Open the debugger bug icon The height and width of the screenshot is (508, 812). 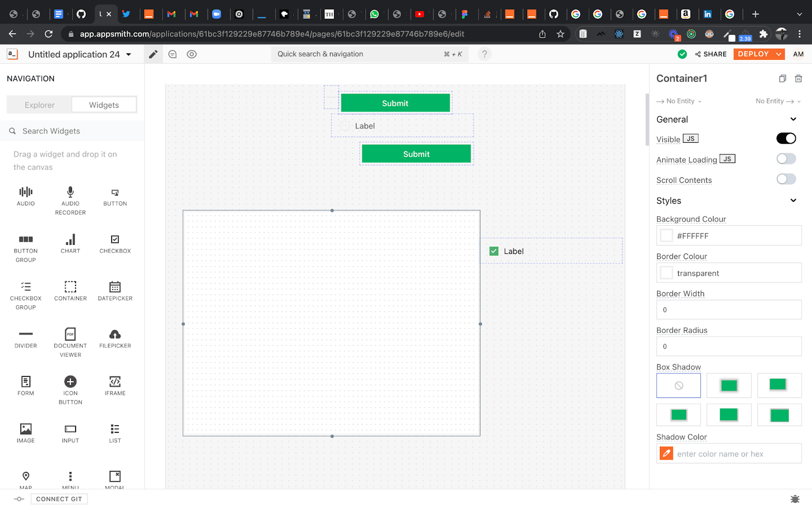795,499
